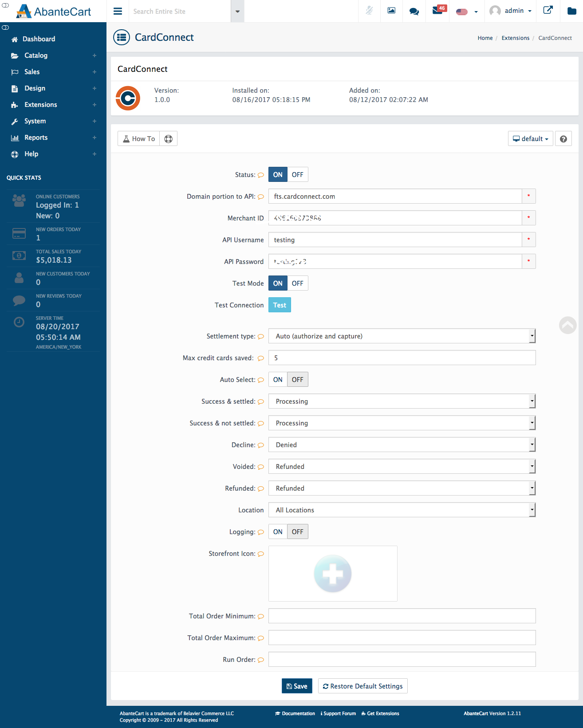Turn Status ON

point(278,175)
